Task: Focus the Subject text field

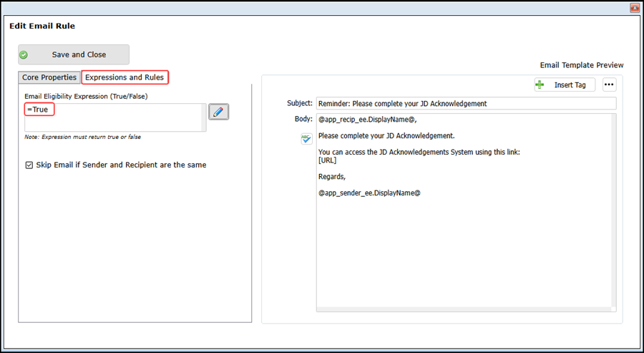Action: [465, 103]
